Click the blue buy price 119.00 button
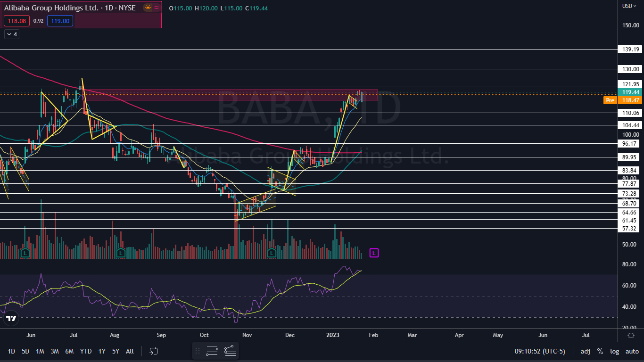Image resolution: width=644 pixels, height=362 pixels. point(60,21)
